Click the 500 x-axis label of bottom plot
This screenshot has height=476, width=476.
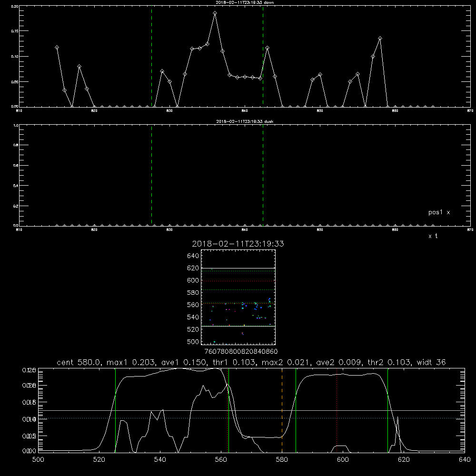(38, 460)
